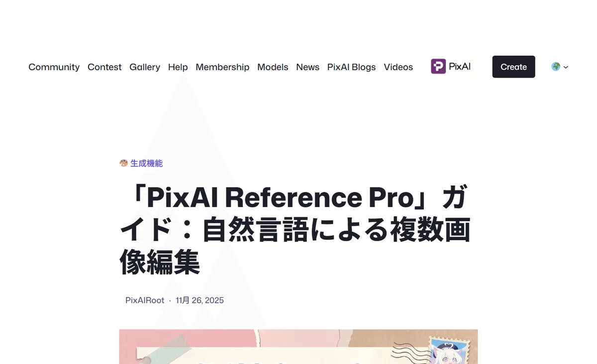
Task: Click the PixAI Reference Pro article title
Action: (295, 230)
